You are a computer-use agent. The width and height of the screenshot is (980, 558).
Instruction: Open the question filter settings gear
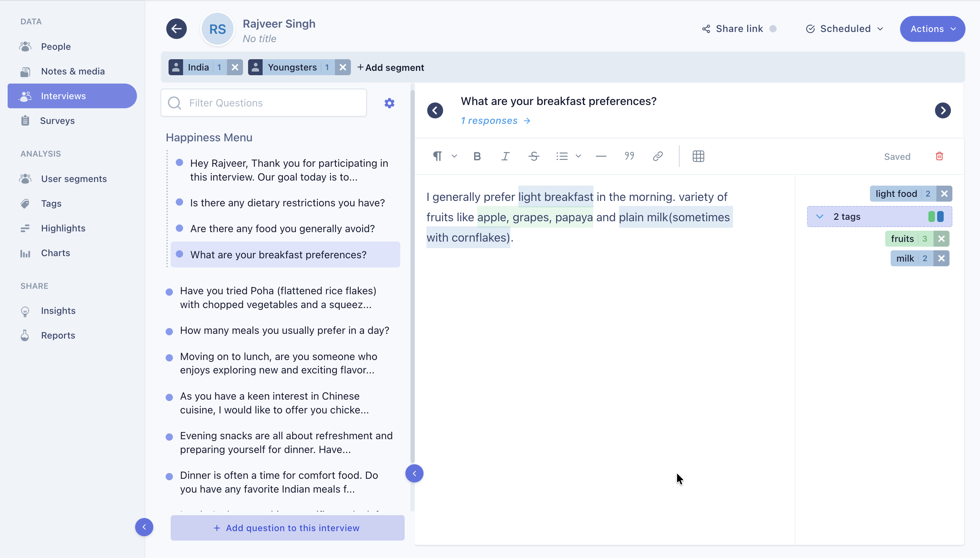pos(389,103)
